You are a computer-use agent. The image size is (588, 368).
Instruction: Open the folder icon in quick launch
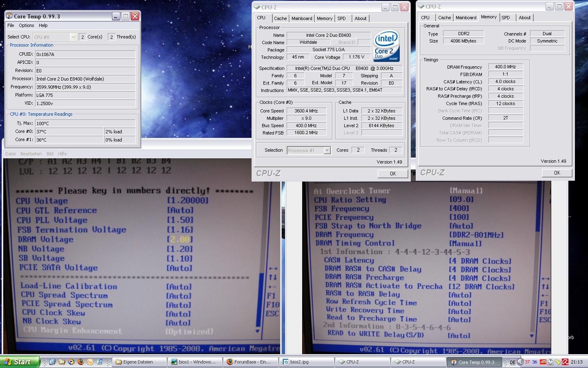click(x=62, y=362)
